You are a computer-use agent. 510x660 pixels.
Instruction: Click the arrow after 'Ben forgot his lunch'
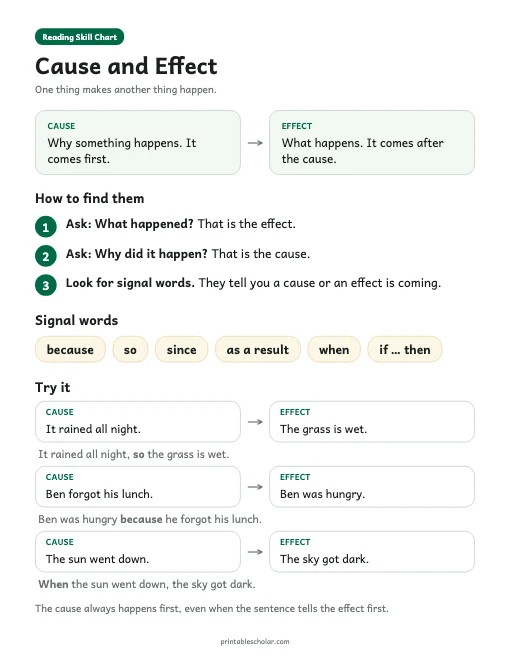255,487
